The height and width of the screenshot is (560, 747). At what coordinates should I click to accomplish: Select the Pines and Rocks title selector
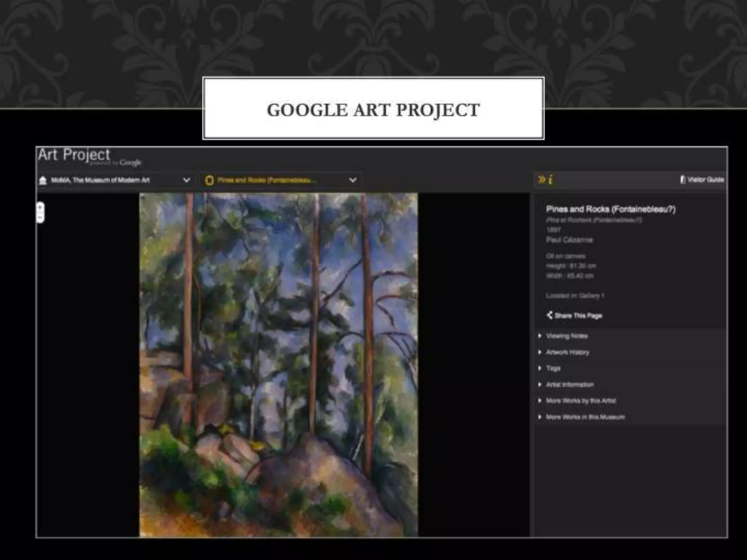click(x=267, y=180)
